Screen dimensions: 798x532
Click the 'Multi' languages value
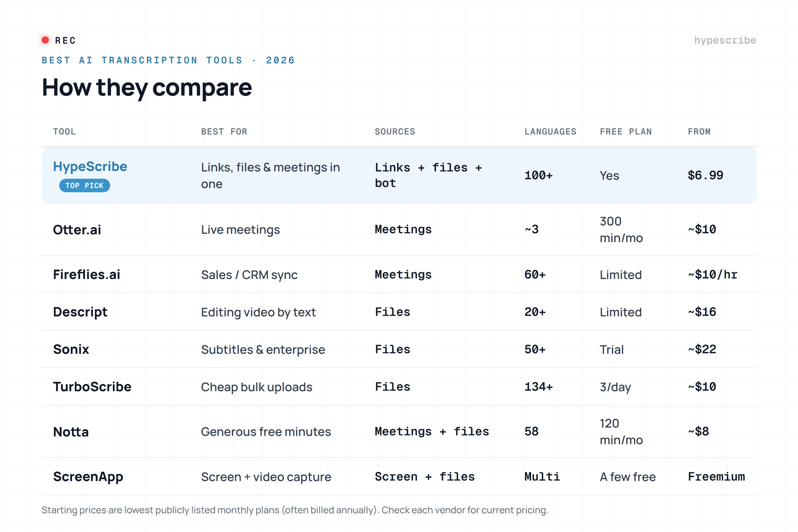(x=542, y=477)
